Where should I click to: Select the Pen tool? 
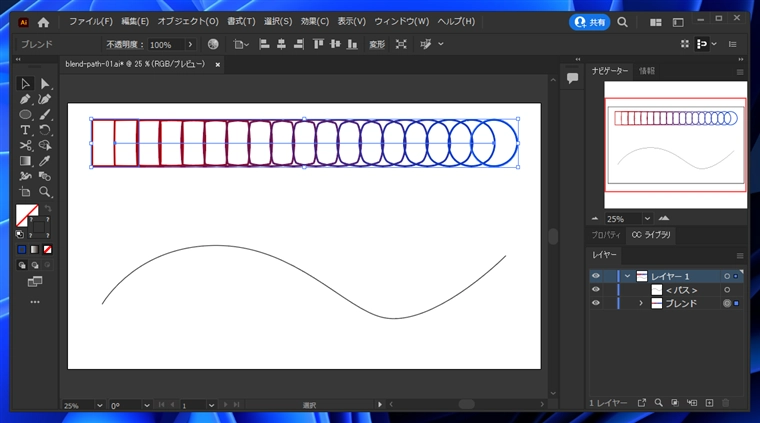25,99
